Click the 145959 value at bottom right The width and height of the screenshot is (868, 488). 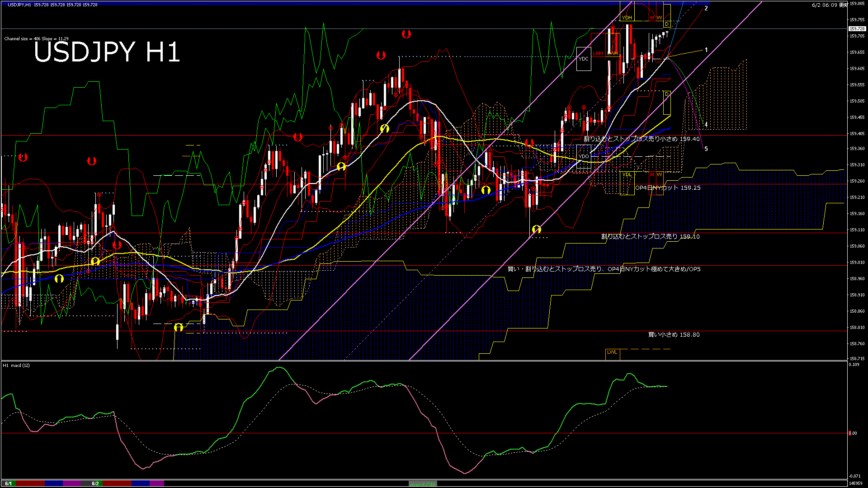click(856, 483)
